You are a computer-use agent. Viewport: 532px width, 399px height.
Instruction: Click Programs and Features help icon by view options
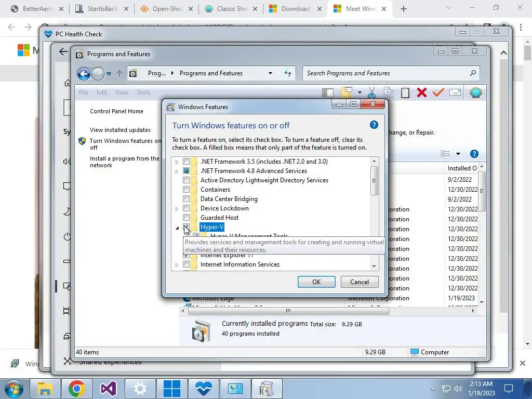coord(474,154)
